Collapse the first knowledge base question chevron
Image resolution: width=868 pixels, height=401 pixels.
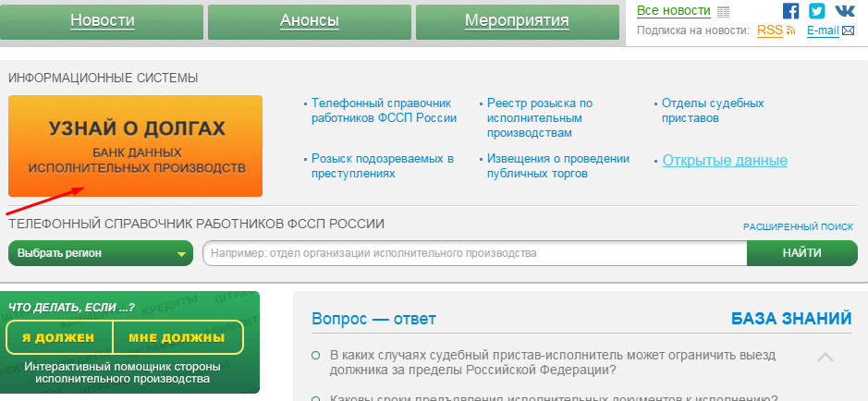(x=825, y=357)
